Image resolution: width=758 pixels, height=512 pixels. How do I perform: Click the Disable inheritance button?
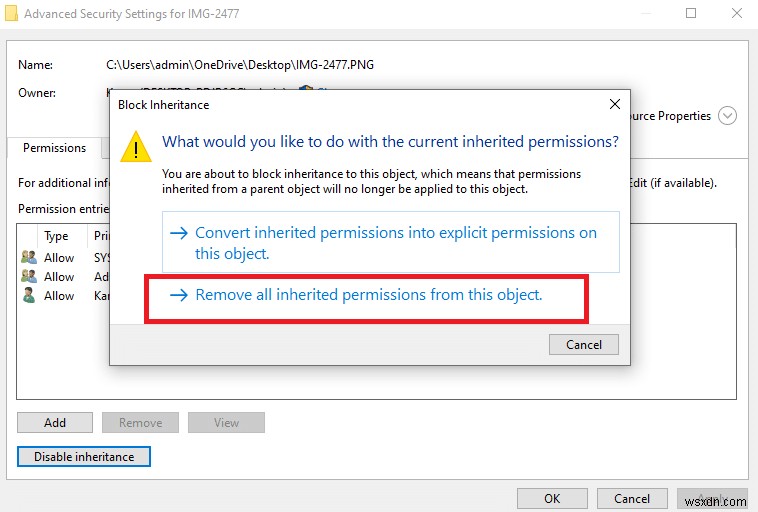tap(84, 456)
